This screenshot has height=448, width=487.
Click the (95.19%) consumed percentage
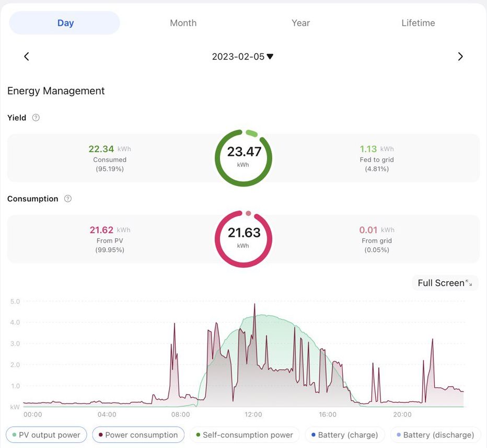(x=110, y=169)
